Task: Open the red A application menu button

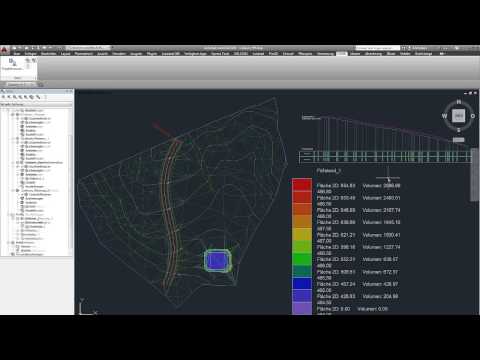Action: point(4,50)
